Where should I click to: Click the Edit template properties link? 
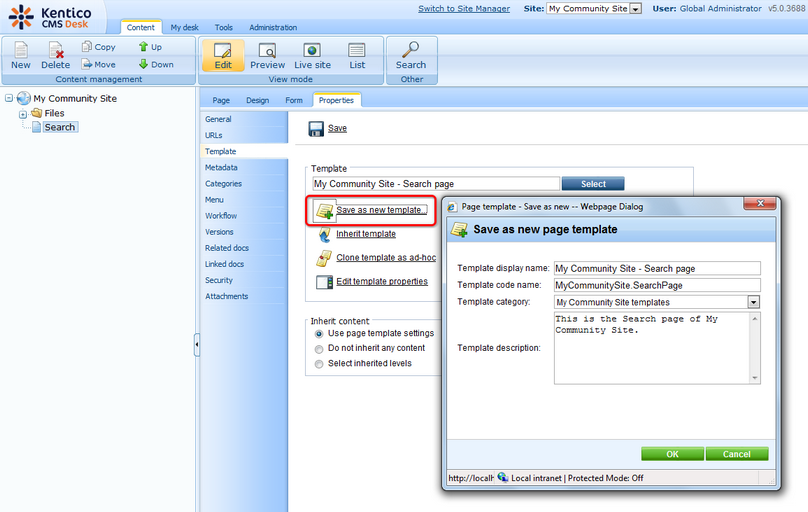[x=382, y=281]
